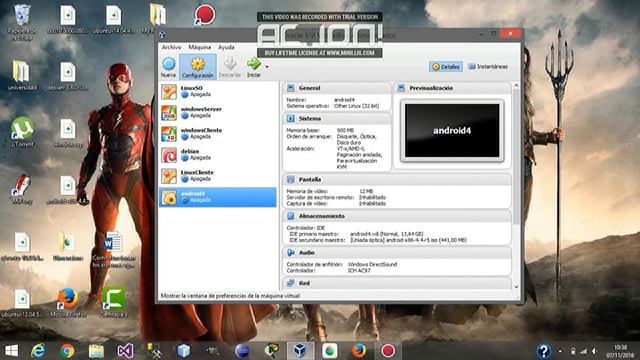The height and width of the screenshot is (360, 640).
Task: Switch to the Detalles view
Action: [x=446, y=67]
